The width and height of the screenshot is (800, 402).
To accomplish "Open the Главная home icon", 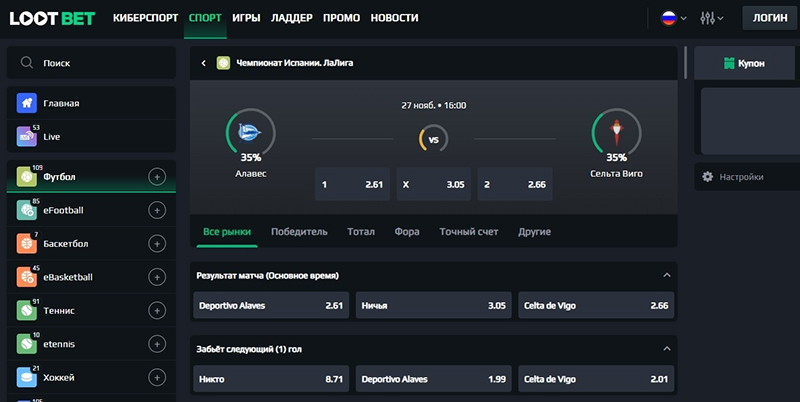I will click(27, 103).
